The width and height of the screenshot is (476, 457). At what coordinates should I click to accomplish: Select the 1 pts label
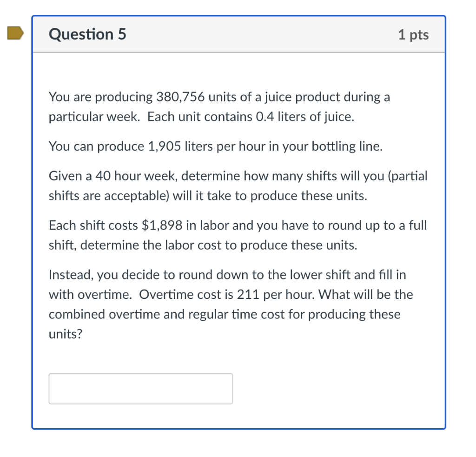[x=413, y=34]
